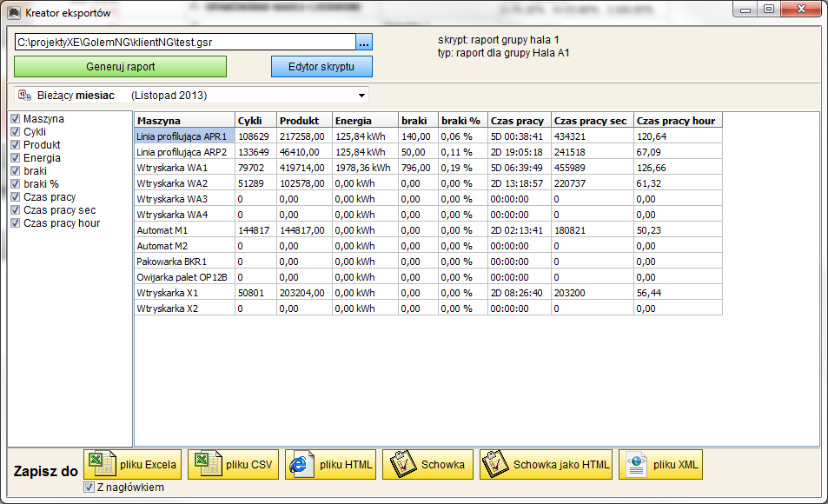Uncheck the braki column checkbox
828x504 pixels.
click(x=16, y=170)
